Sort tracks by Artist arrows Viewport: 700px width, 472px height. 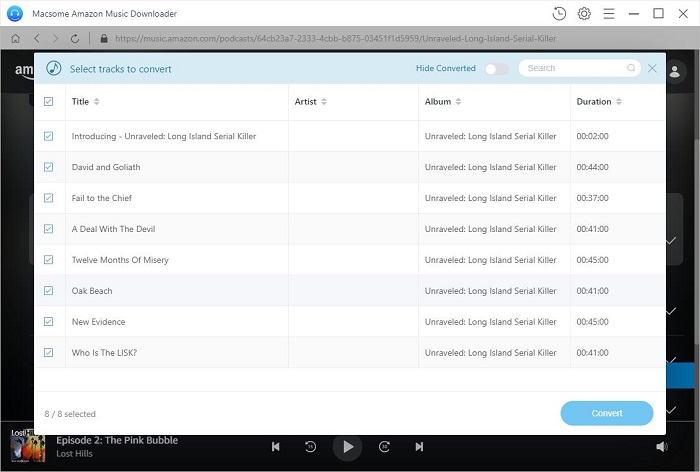point(324,101)
